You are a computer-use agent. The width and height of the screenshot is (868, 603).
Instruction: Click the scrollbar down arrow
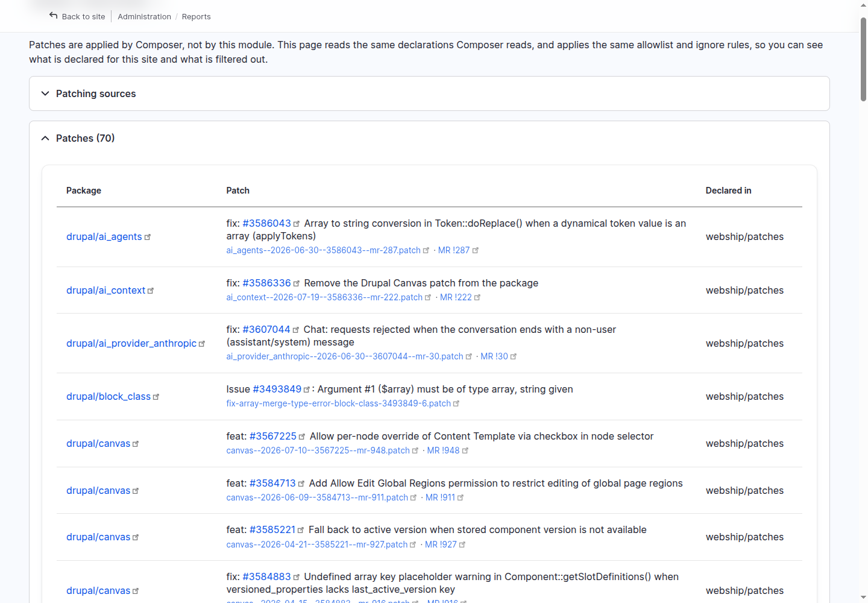pos(863,597)
